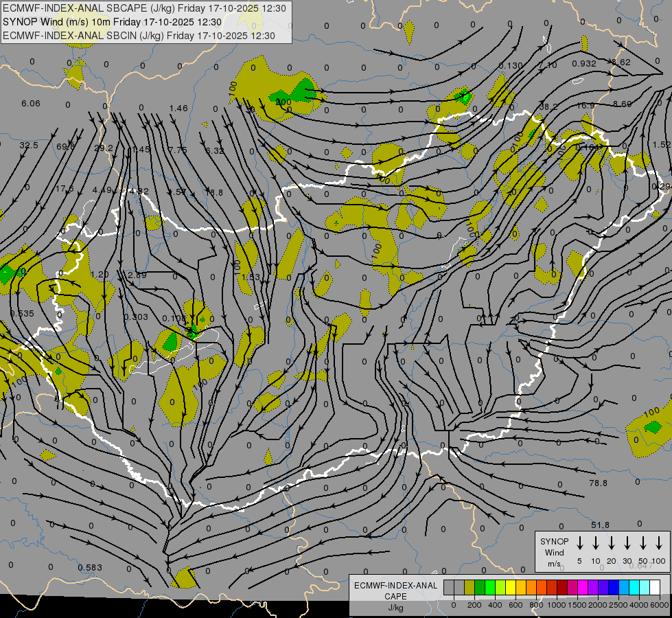Pick the olive swatch in the CAPE color bar
This screenshot has width=672, height=618.
470,588
